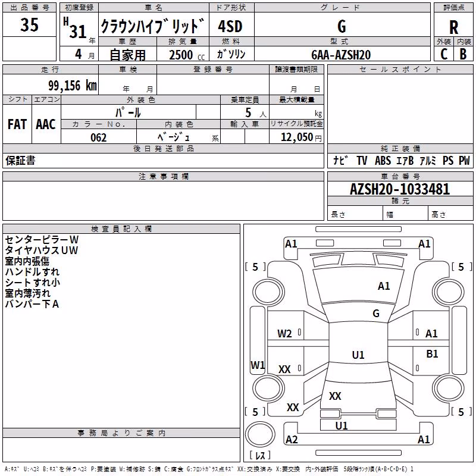Click inspector note タイヤハウスUW

point(42,250)
